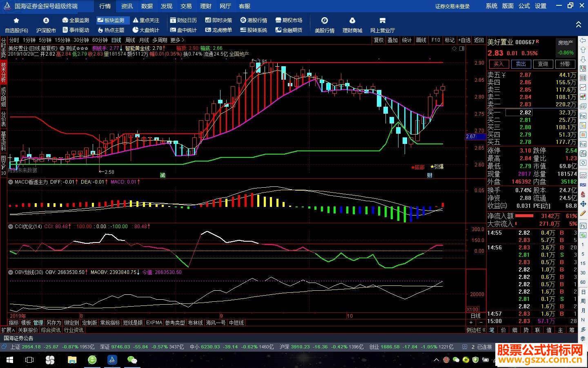Select the 常规指标 indicator tab
The image size is (588, 368).
(110, 323)
